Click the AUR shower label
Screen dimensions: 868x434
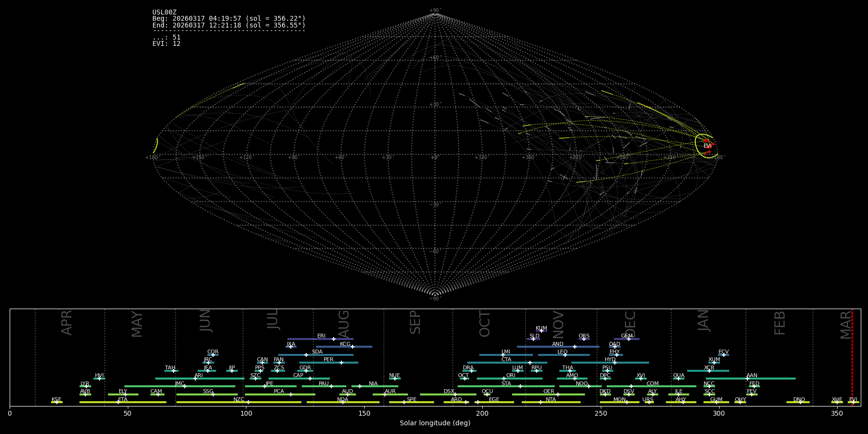point(390,391)
